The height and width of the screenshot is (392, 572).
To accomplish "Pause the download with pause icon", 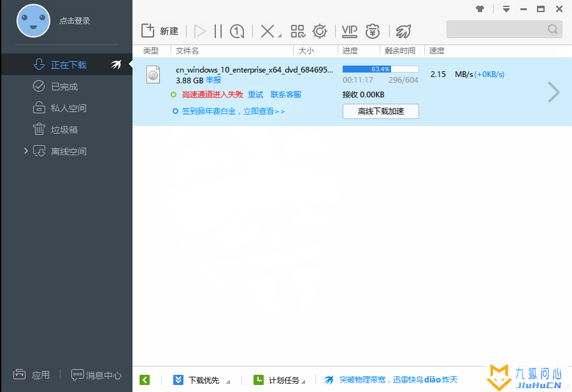I will 218,31.
